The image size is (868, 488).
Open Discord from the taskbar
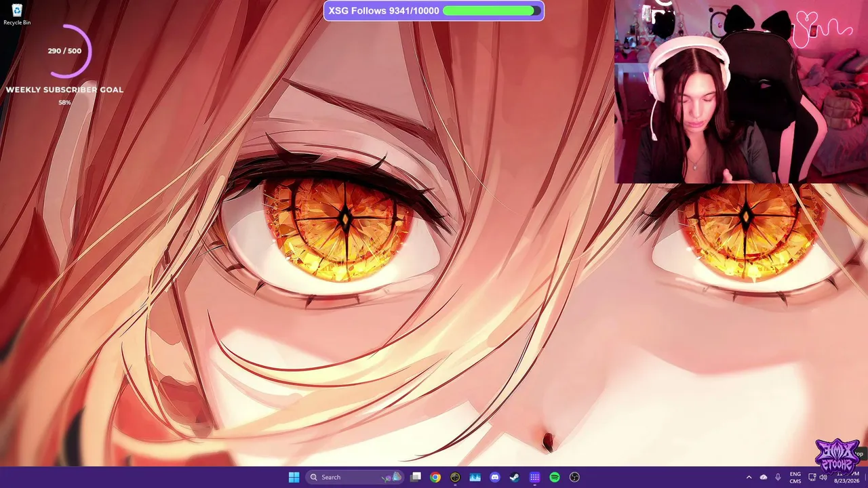(x=495, y=477)
